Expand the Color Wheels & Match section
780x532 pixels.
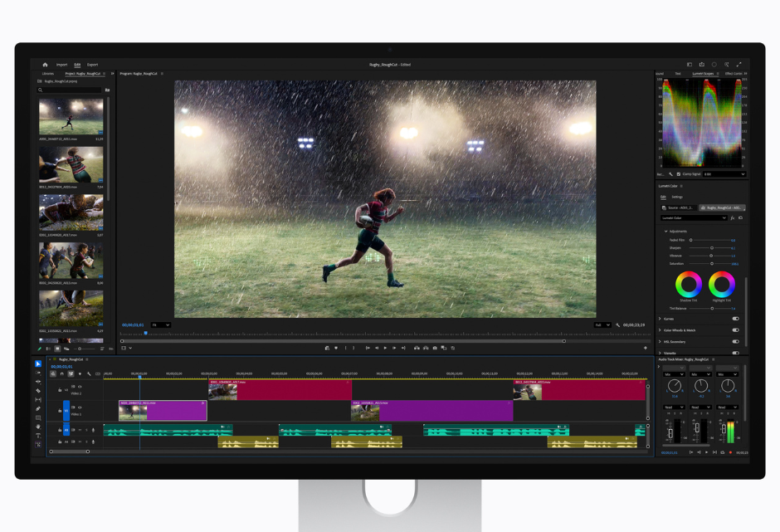click(661, 330)
